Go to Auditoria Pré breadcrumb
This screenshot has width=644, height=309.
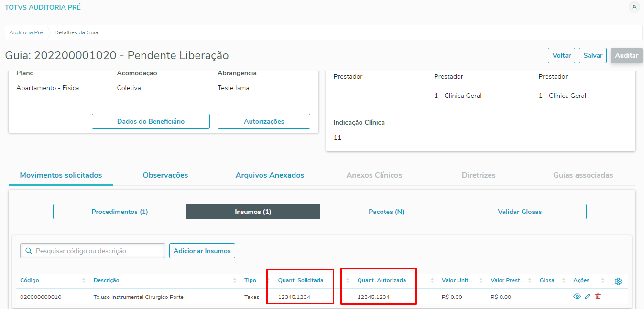point(26,32)
